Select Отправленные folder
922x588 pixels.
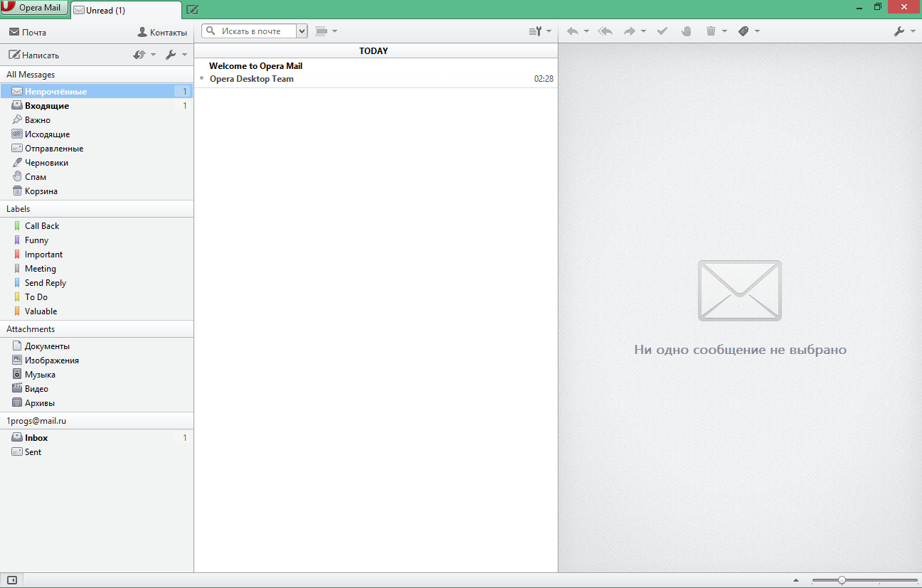(x=97, y=149)
